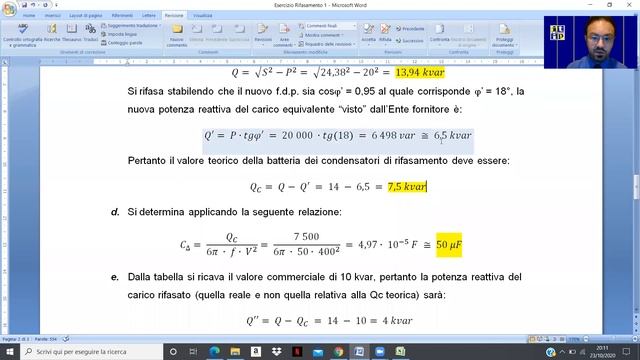Switch to the Home ribbon tab
Image resolution: width=640 pixels, height=360 pixels.
[x=29, y=16]
